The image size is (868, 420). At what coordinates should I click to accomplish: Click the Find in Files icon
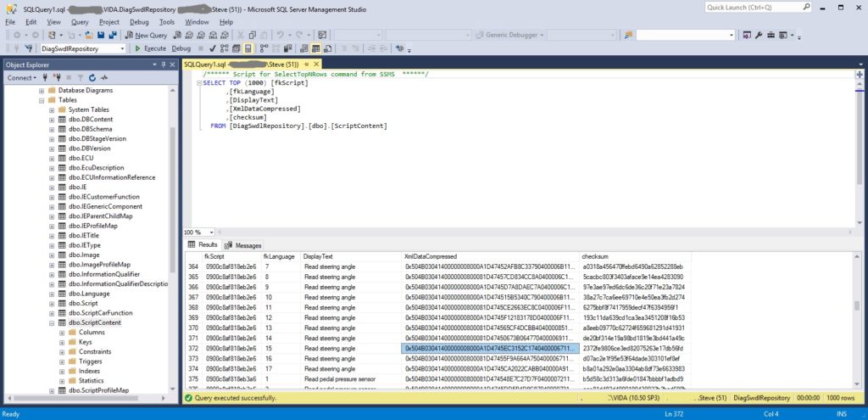coord(628,35)
